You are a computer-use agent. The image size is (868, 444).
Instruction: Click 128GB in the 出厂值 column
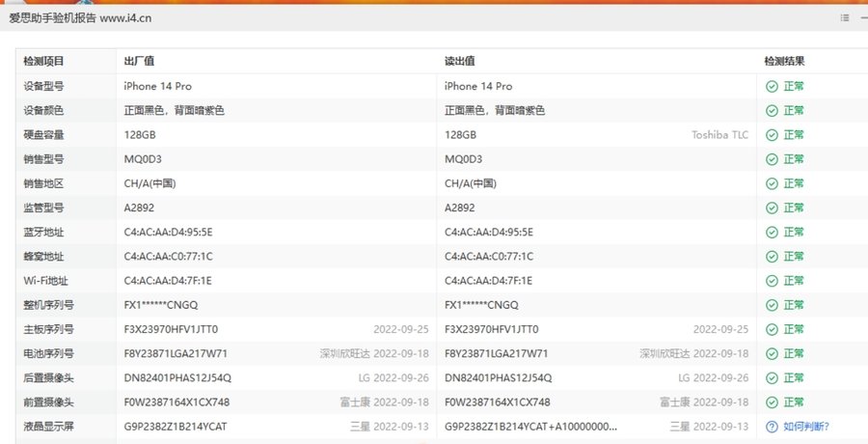[140, 135]
